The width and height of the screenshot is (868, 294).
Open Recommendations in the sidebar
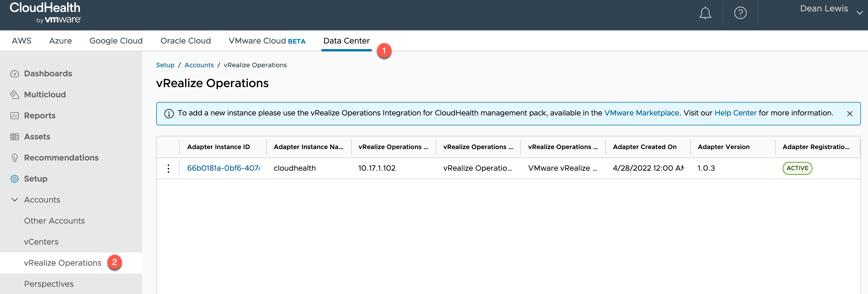pyautogui.click(x=61, y=158)
